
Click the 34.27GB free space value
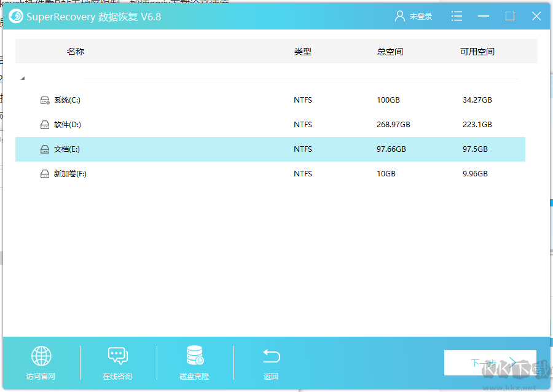pyautogui.click(x=477, y=100)
